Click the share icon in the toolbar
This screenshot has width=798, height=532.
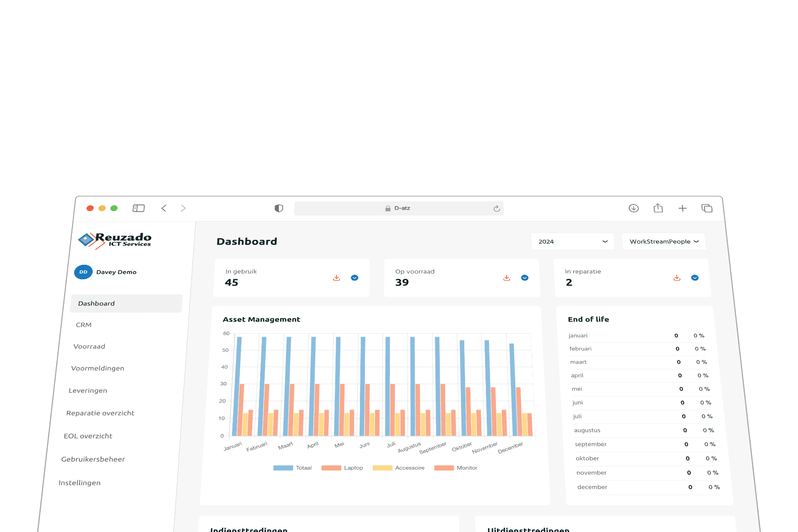click(x=658, y=208)
